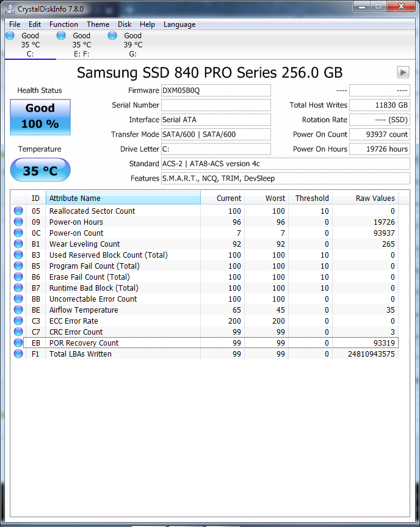Screen dimensions: 420x527
Task: Click the Standard field ACS-2
Action: click(285, 164)
